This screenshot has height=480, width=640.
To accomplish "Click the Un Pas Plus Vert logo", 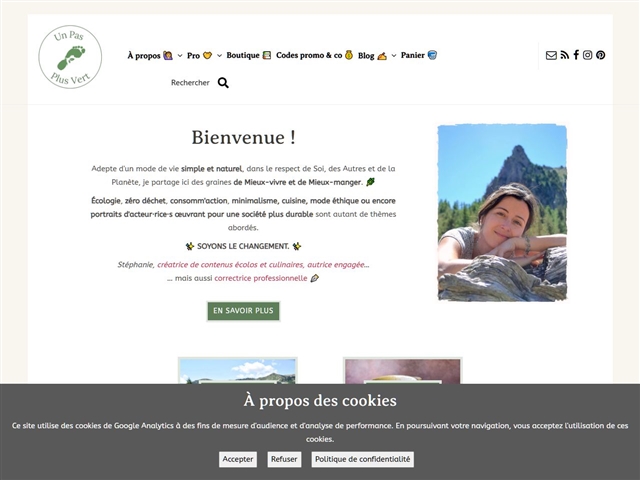I will pyautogui.click(x=70, y=57).
